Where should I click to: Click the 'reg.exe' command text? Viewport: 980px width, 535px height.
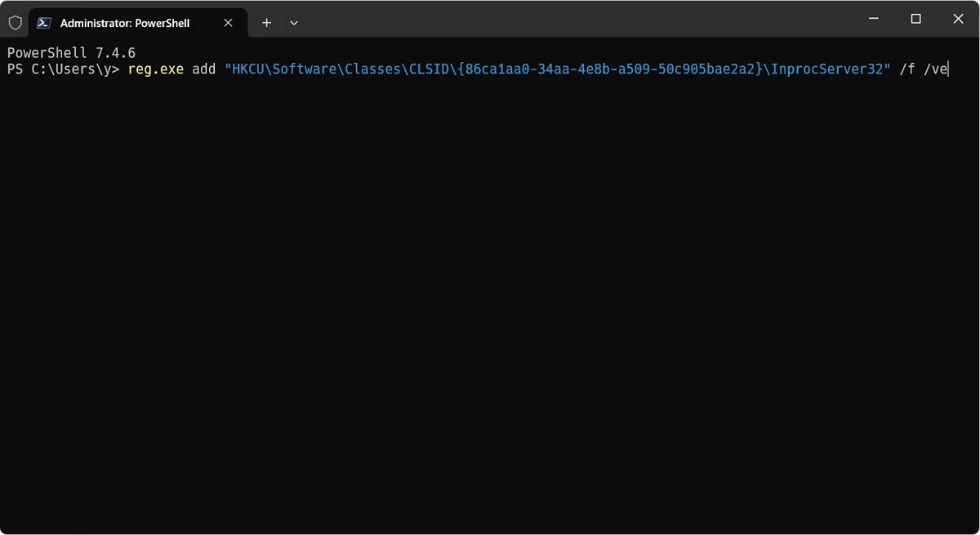tap(156, 69)
